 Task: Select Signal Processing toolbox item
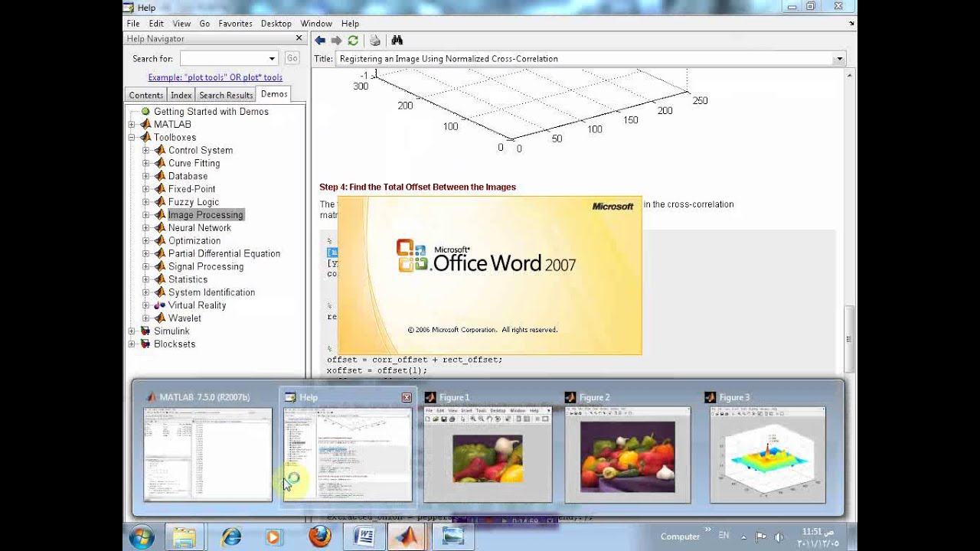[x=205, y=267]
